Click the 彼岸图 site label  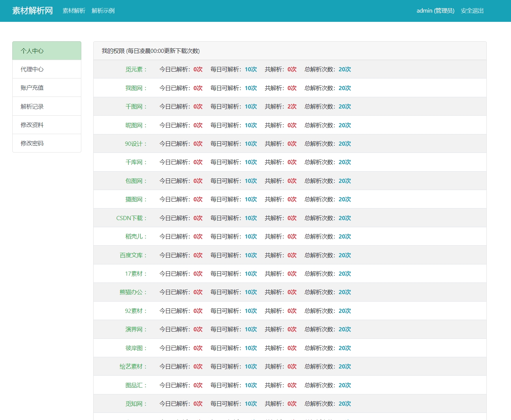[x=136, y=348]
